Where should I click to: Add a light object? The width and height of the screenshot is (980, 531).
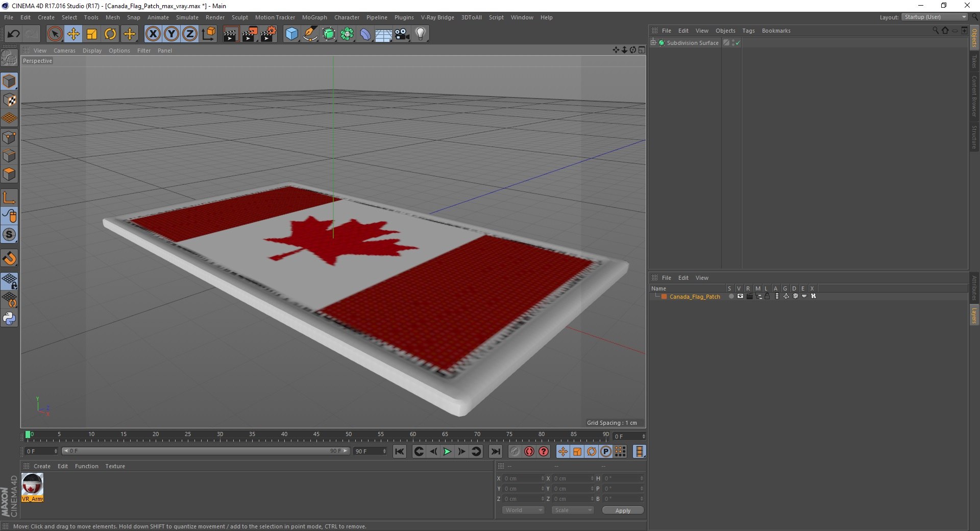pos(421,34)
